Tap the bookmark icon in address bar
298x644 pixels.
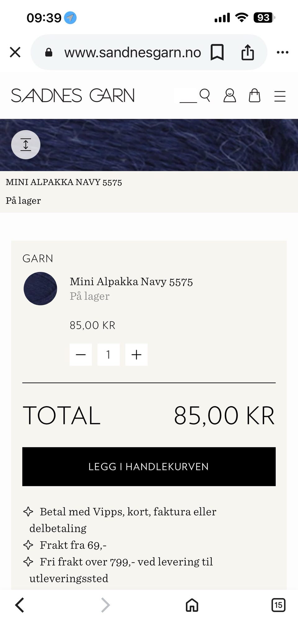click(217, 52)
